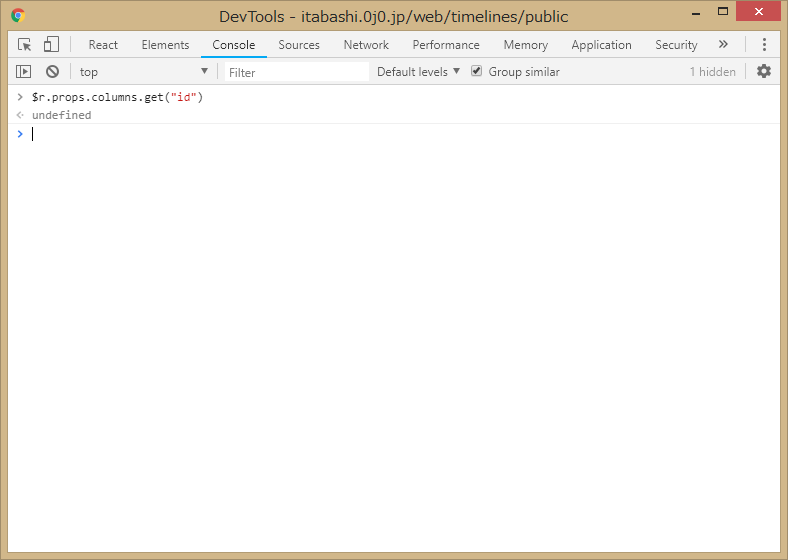Open the top execution context dropdown
Viewport: 788px width, 560px height.
point(144,72)
